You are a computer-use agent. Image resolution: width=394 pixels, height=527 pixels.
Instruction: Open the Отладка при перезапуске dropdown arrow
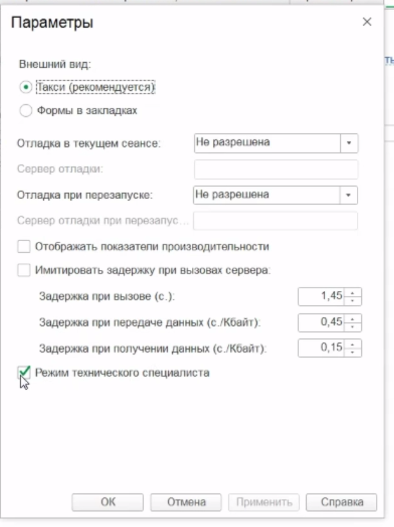pyautogui.click(x=348, y=195)
